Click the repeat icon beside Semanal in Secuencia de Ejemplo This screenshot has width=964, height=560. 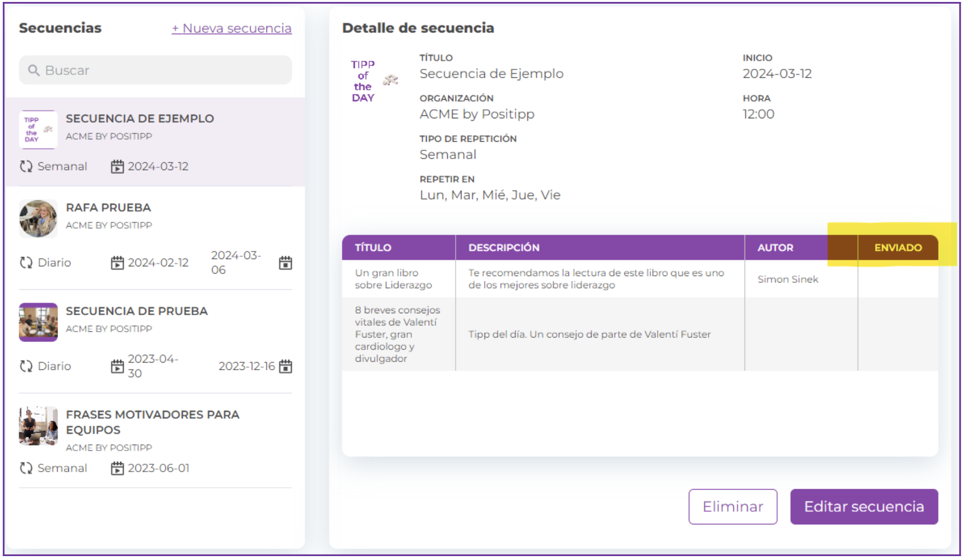click(x=26, y=167)
